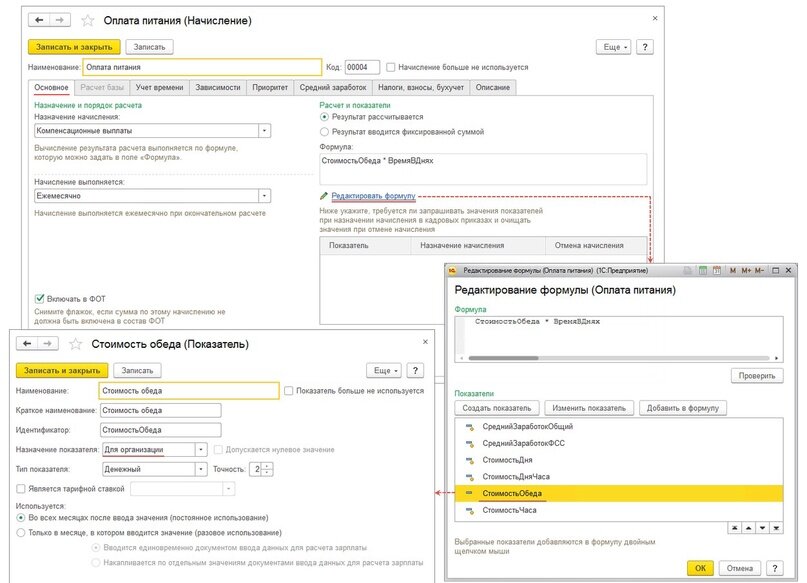Switch to Средний заработок tab

click(x=333, y=87)
